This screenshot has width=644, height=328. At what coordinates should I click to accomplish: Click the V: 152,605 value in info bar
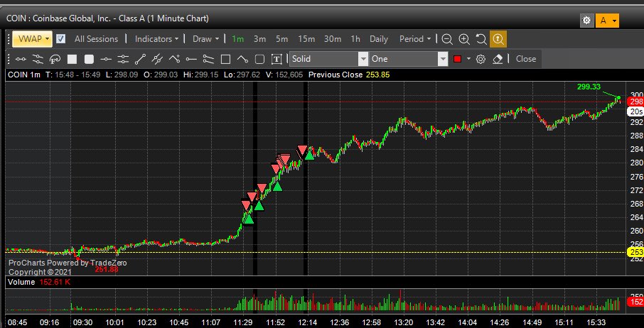286,75
